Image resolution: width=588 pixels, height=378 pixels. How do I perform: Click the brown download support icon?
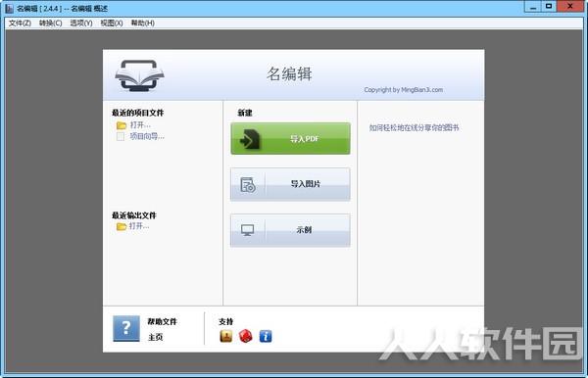click(x=226, y=336)
